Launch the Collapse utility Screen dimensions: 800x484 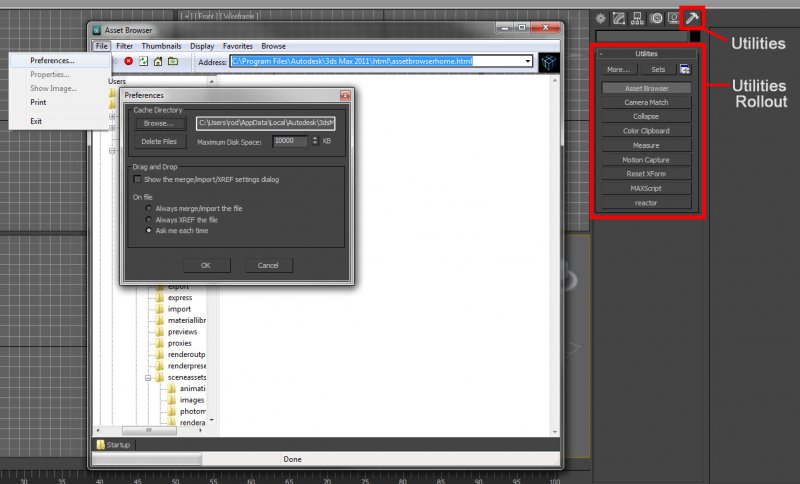click(646, 116)
